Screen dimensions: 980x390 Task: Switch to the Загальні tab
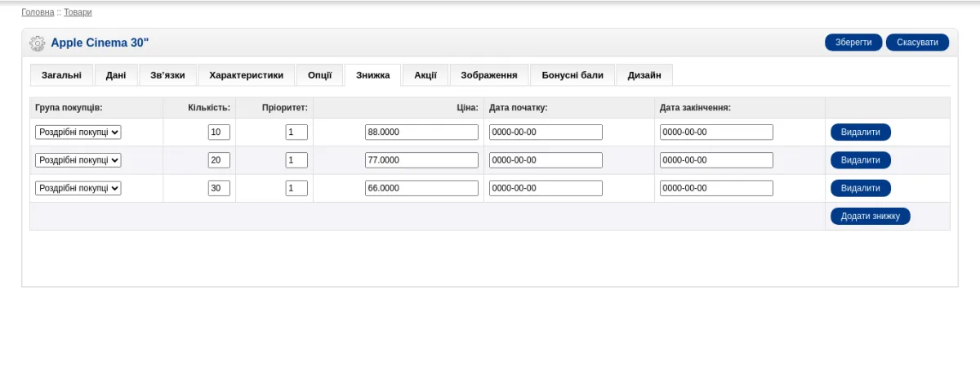click(61, 75)
